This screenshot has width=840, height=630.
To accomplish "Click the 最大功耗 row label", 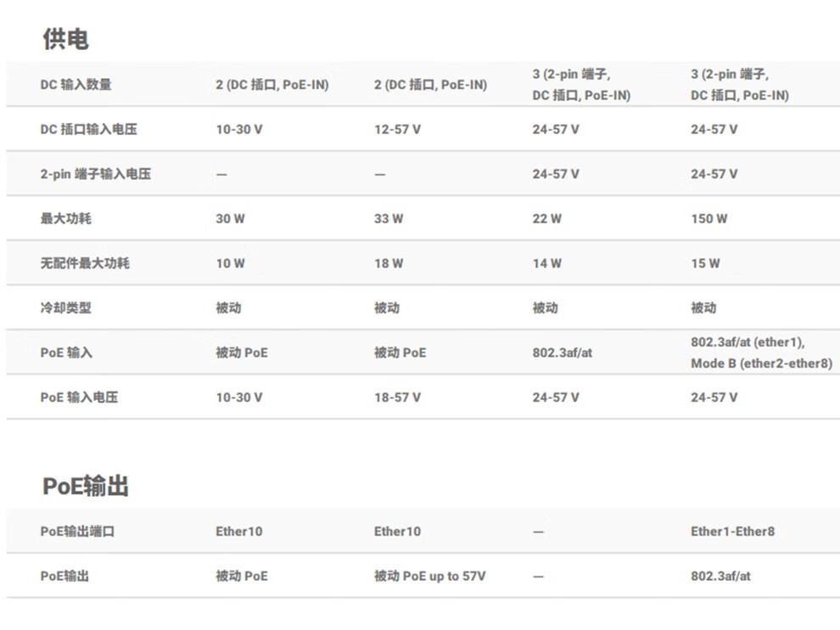I will coord(66,219).
